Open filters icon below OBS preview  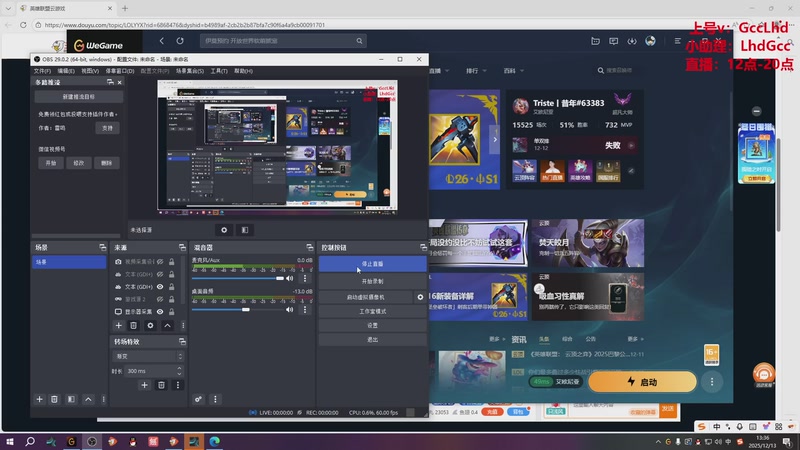(245, 230)
